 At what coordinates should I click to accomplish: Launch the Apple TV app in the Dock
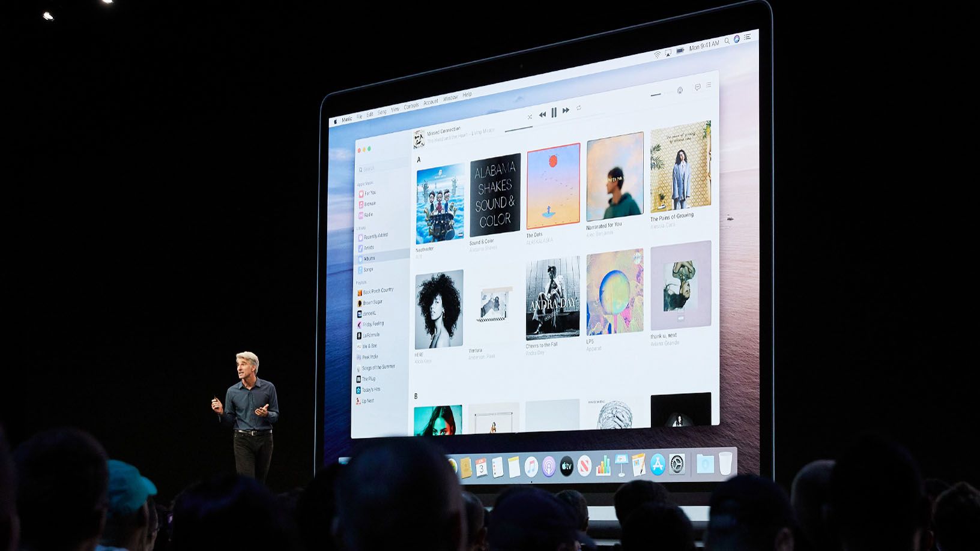(x=566, y=466)
